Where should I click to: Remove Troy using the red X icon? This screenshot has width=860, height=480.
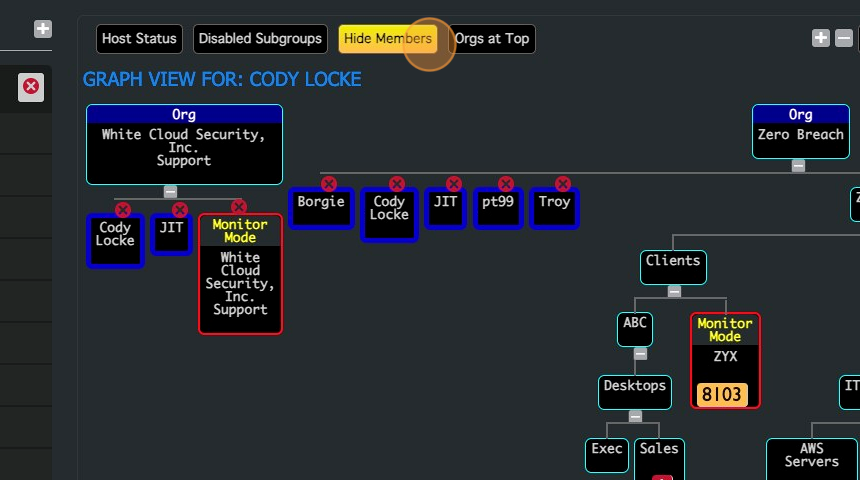point(563,184)
